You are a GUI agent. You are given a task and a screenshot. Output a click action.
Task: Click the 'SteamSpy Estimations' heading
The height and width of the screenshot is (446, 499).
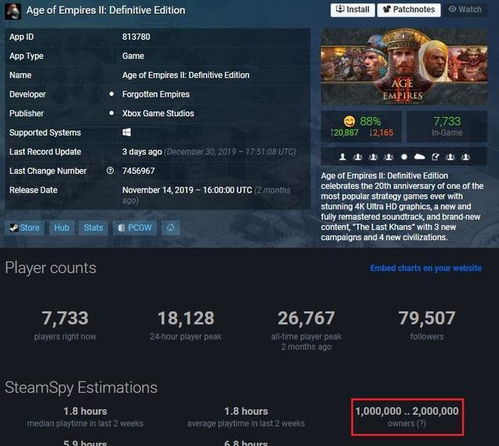click(x=81, y=388)
